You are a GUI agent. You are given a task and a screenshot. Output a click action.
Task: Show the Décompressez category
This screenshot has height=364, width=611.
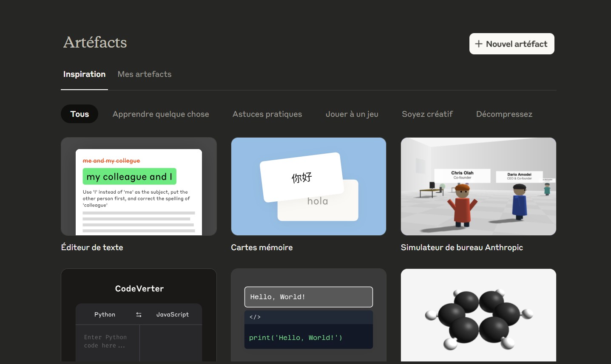pyautogui.click(x=504, y=114)
